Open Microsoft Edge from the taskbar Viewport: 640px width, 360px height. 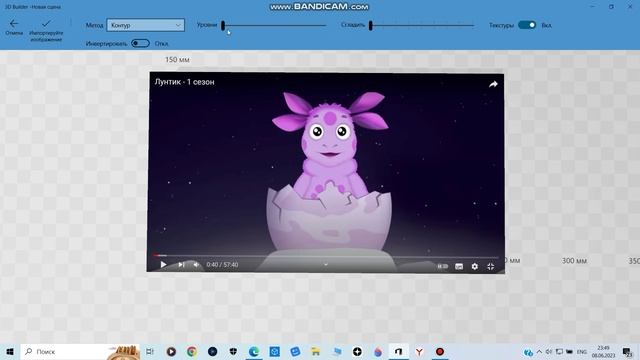pyautogui.click(x=254, y=351)
